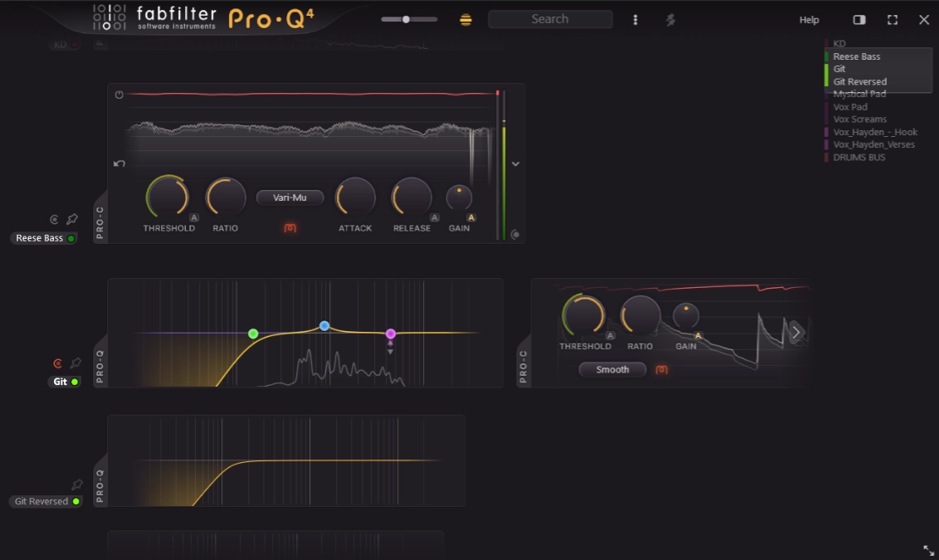The width and height of the screenshot is (939, 560).
Task: Click the zoom slider in the top toolbar
Action: (406, 18)
